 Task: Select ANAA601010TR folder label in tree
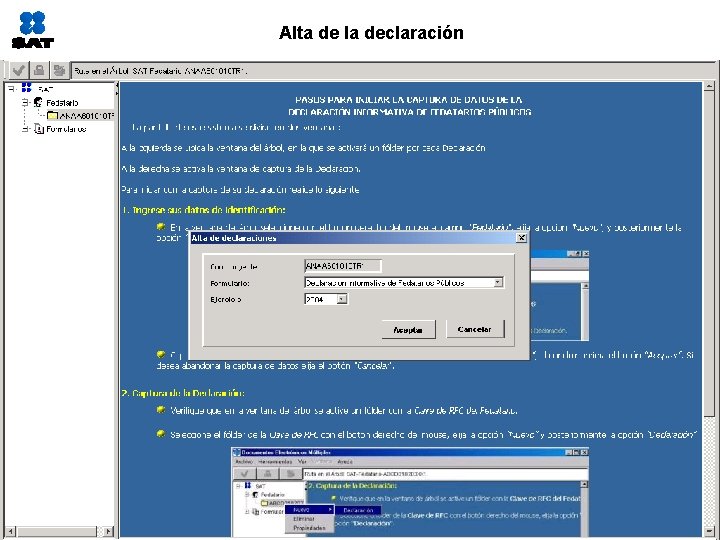86,116
